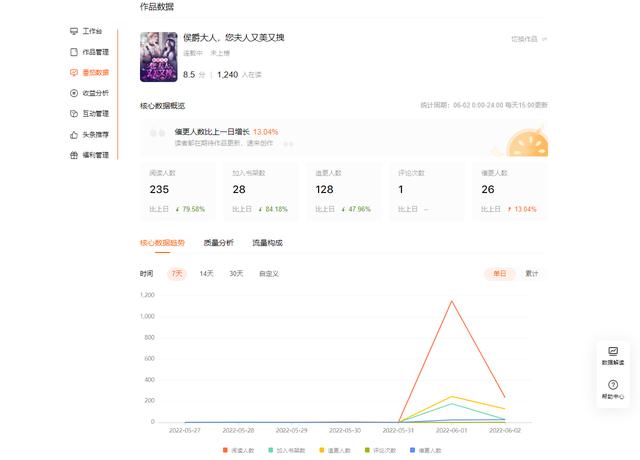Viewport: 640px width, 460px height.
Task: Open 工作台 workbench in sidebar
Action: [x=91, y=31]
